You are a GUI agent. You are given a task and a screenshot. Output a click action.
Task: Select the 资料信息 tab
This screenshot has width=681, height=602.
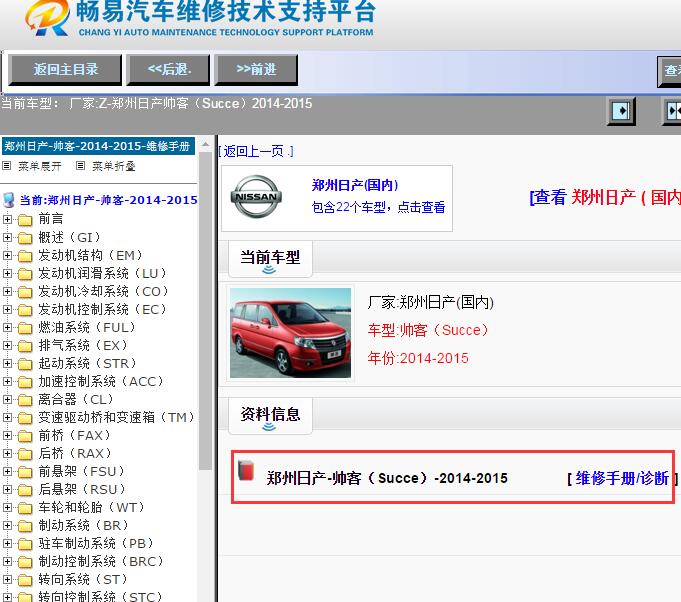(270, 415)
